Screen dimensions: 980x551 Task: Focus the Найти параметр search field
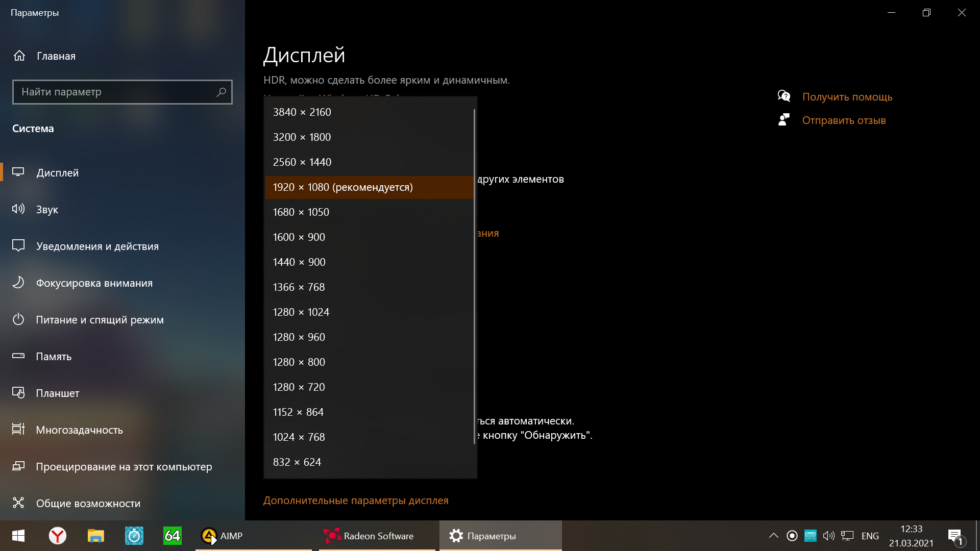tap(112, 92)
